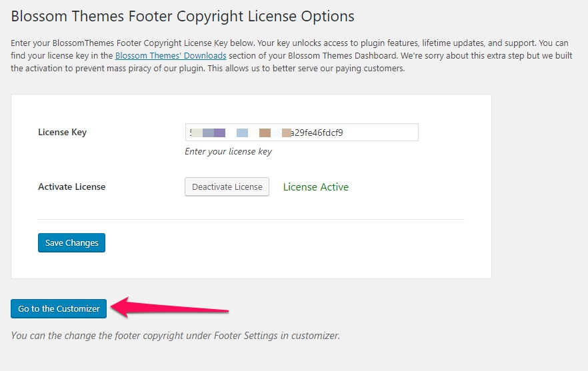Click the 'Enter your license key' hint text
This screenshot has height=371, width=588.
pyautogui.click(x=228, y=151)
